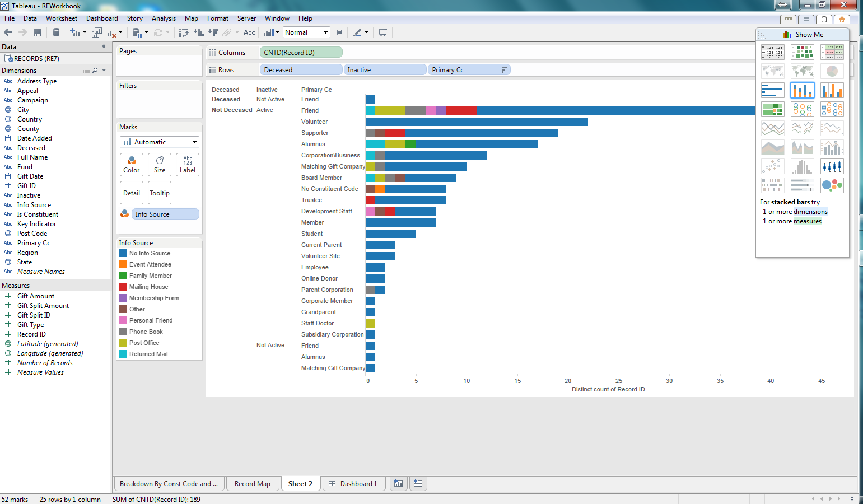863x504 pixels.
Task: Click the Swap Rows and Columns toolbar icon
Action: click(x=183, y=32)
